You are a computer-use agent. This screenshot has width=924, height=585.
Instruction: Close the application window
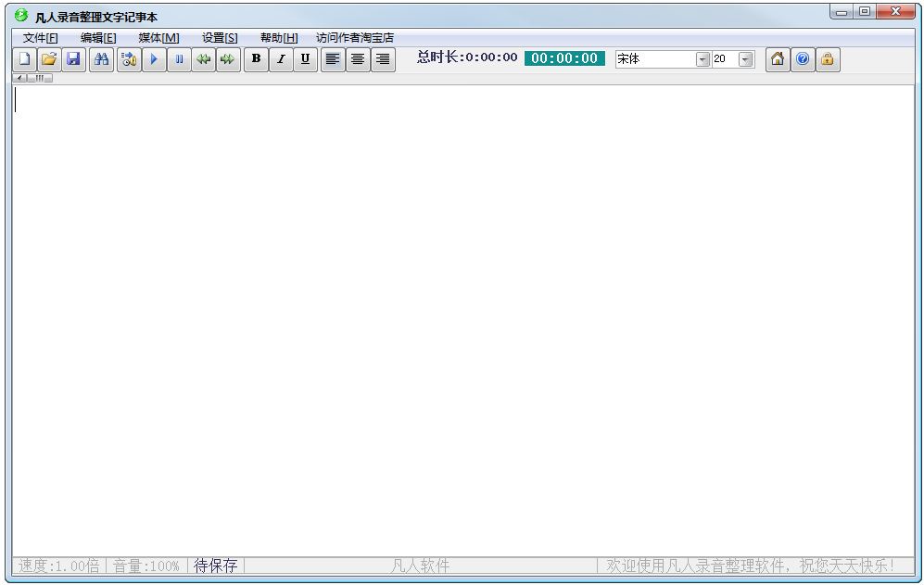click(x=895, y=12)
